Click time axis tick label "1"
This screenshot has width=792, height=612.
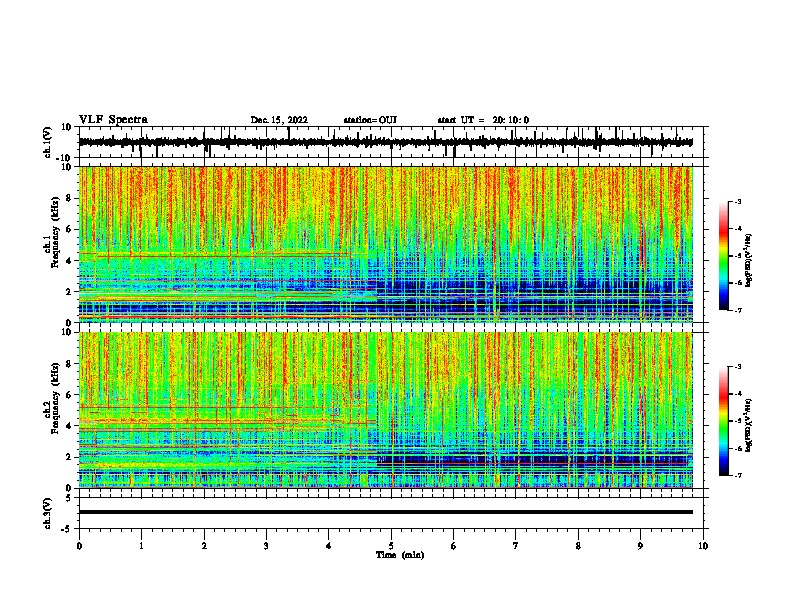click(x=141, y=546)
